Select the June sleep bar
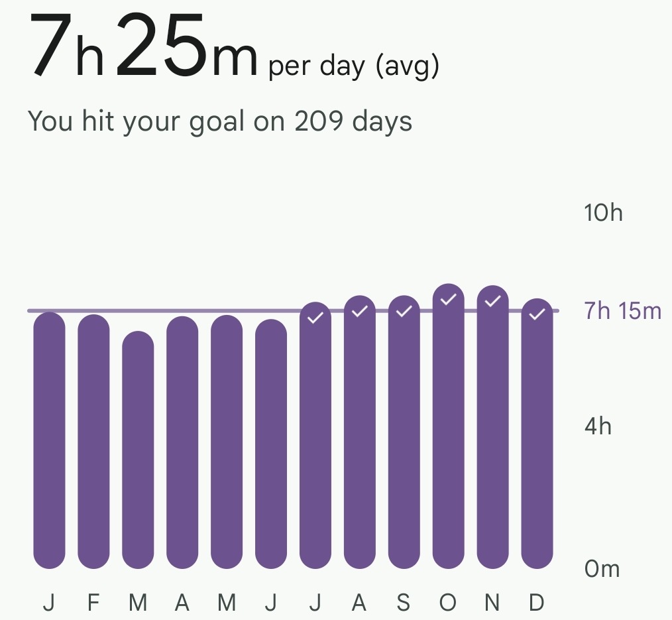This screenshot has height=620, width=672. click(x=271, y=444)
